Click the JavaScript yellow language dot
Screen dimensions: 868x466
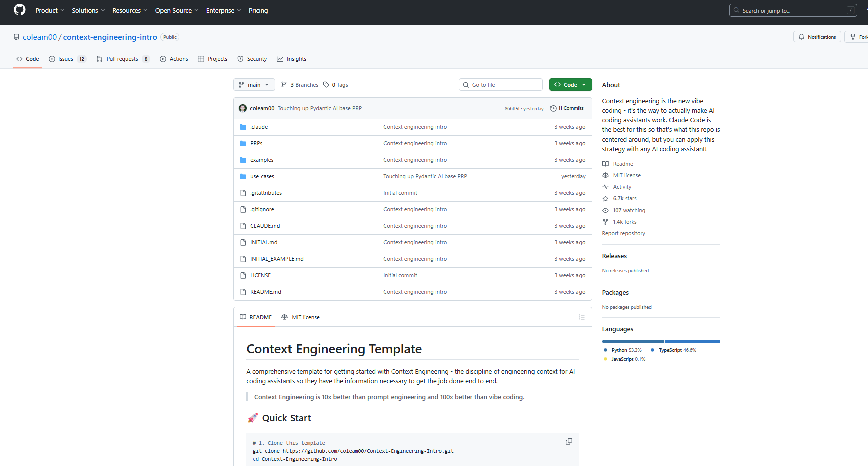pos(605,359)
